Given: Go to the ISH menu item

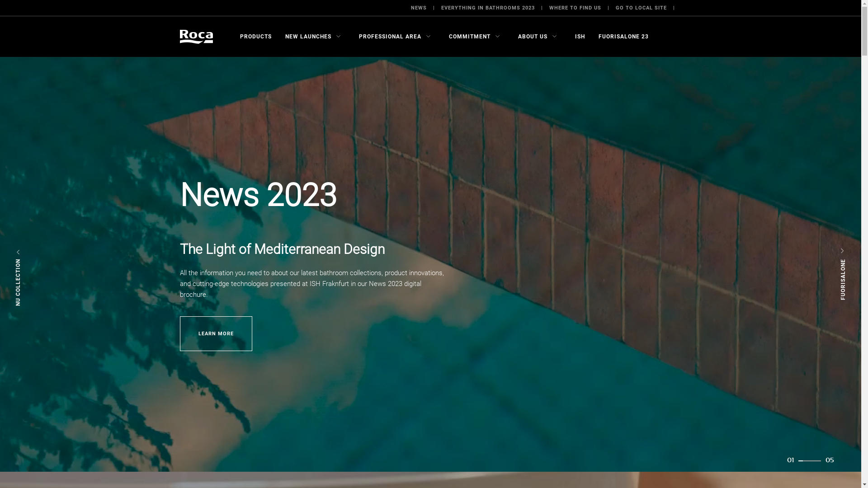Looking at the screenshot, I should [580, 37].
